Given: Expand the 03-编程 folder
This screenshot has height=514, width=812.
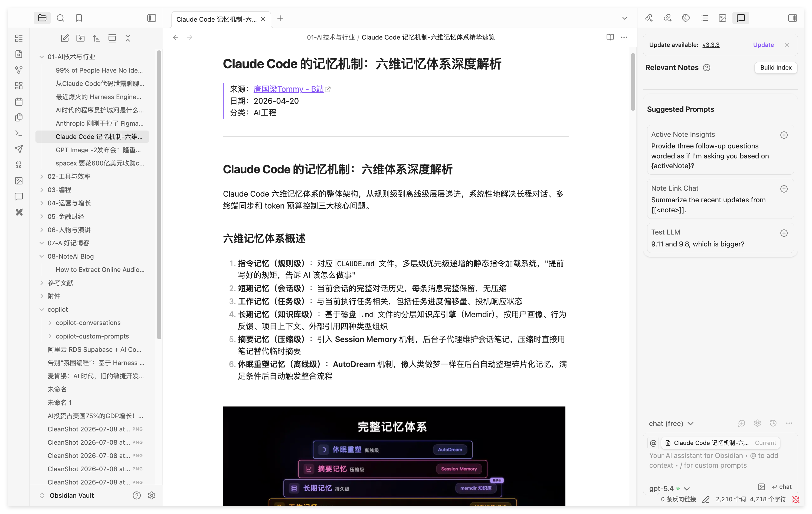Looking at the screenshot, I should point(42,190).
